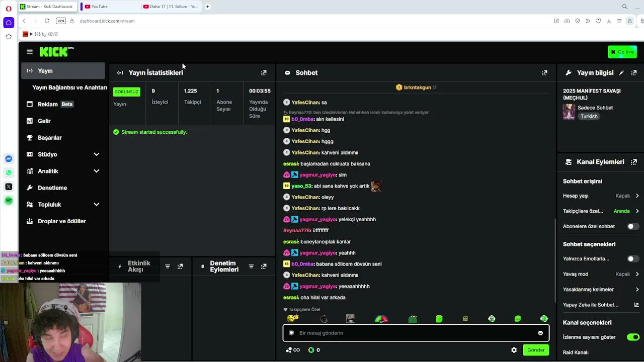Click the Go live button

coord(622,52)
